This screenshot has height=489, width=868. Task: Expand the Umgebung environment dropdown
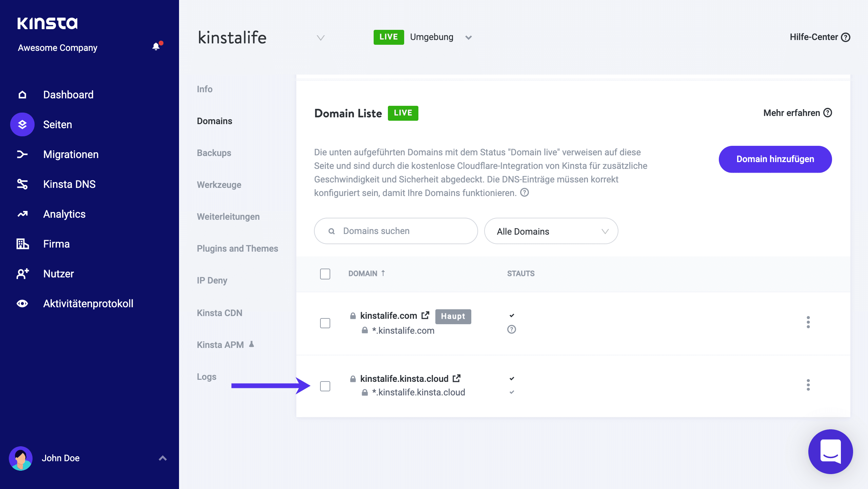(468, 37)
